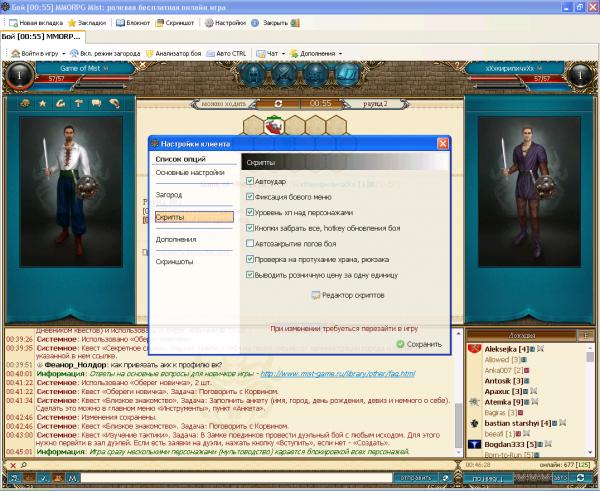Viewport: 600px width, 491px height.
Task: Click 'Войти в игру' home icon
Action: [x=15, y=54]
